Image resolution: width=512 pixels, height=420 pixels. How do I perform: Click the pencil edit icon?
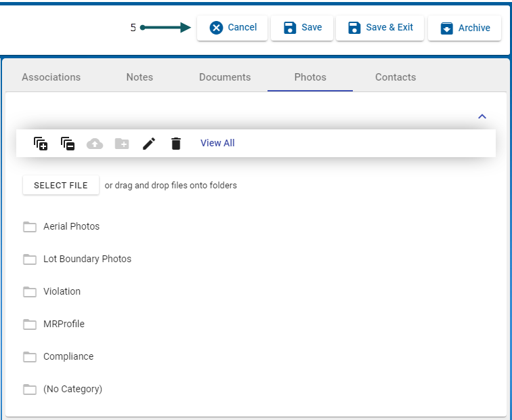click(149, 144)
